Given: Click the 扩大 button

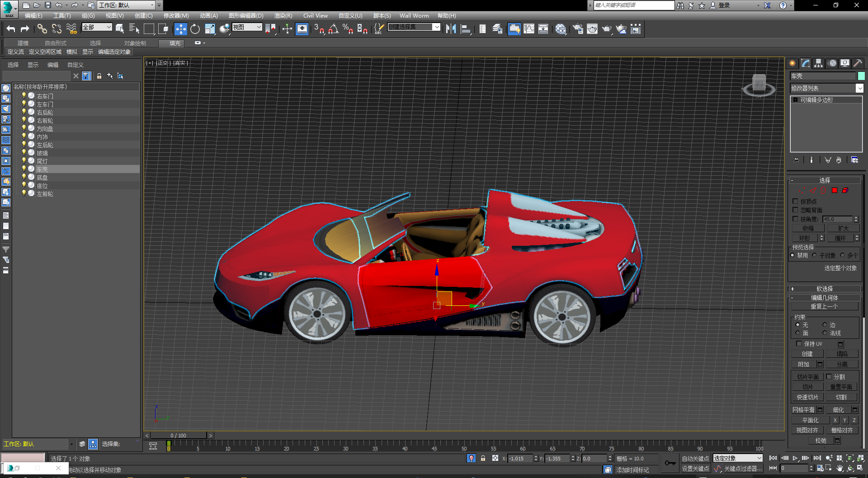Looking at the screenshot, I should (x=843, y=229).
